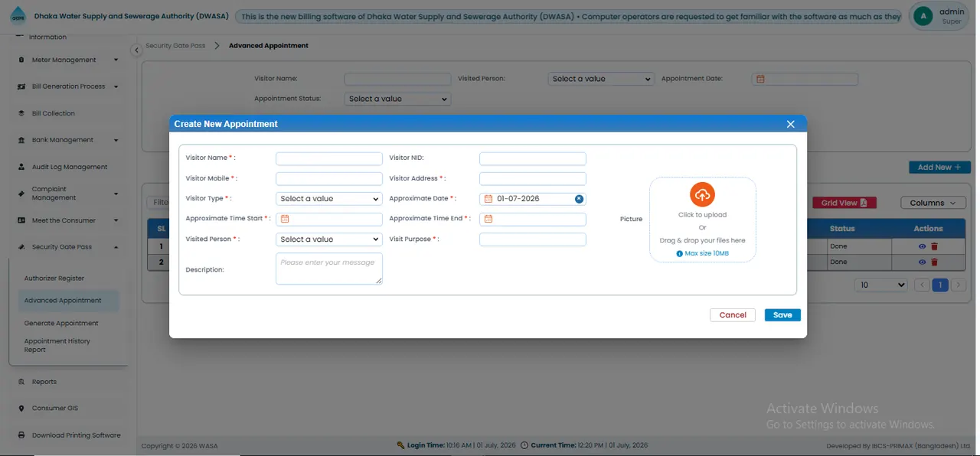Open Authorizer Register in the sidebar
This screenshot has width=980, height=456.
[54, 278]
